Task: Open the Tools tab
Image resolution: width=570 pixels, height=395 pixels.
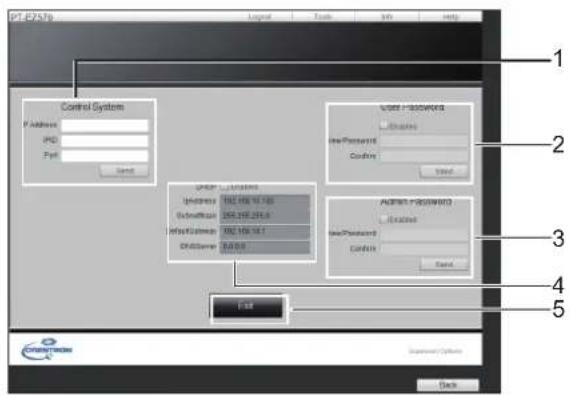Action: [323, 17]
